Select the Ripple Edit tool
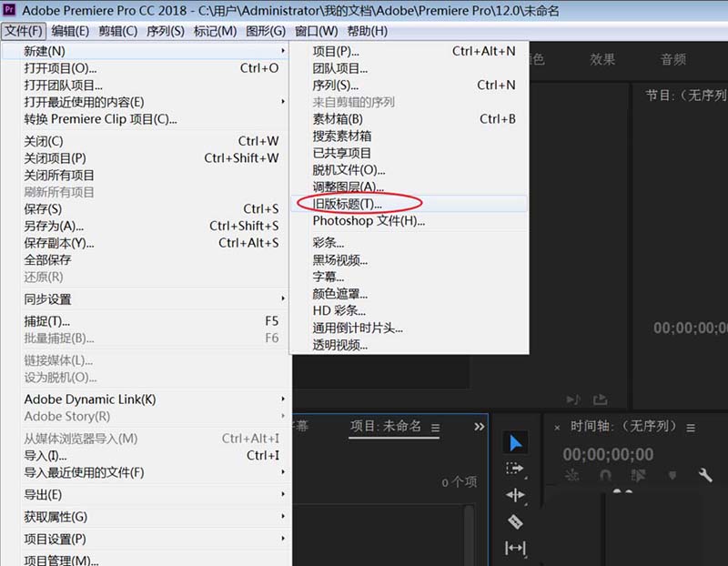This screenshot has width=728, height=566. (515, 495)
